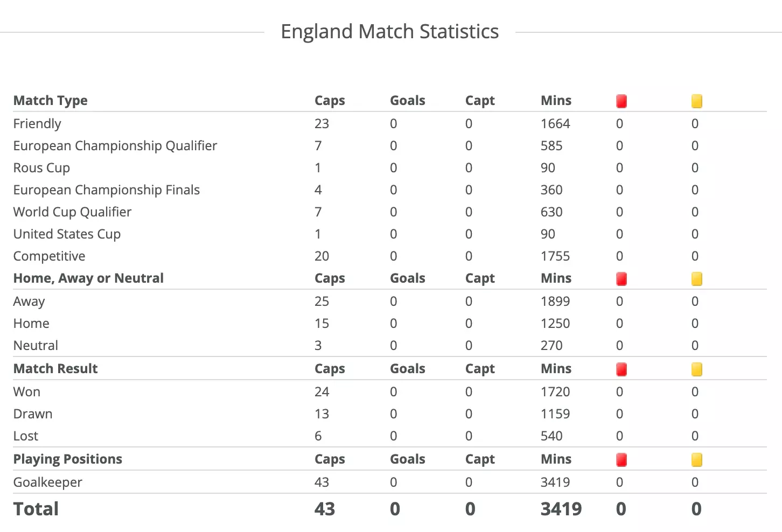Click the England Match Statistics heading
This screenshot has height=532, width=782.
(x=390, y=31)
